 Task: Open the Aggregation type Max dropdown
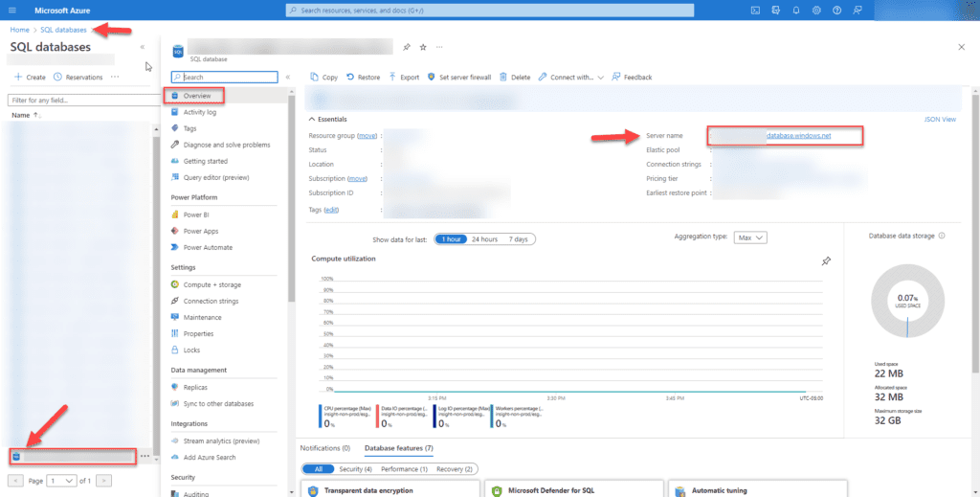(x=750, y=237)
